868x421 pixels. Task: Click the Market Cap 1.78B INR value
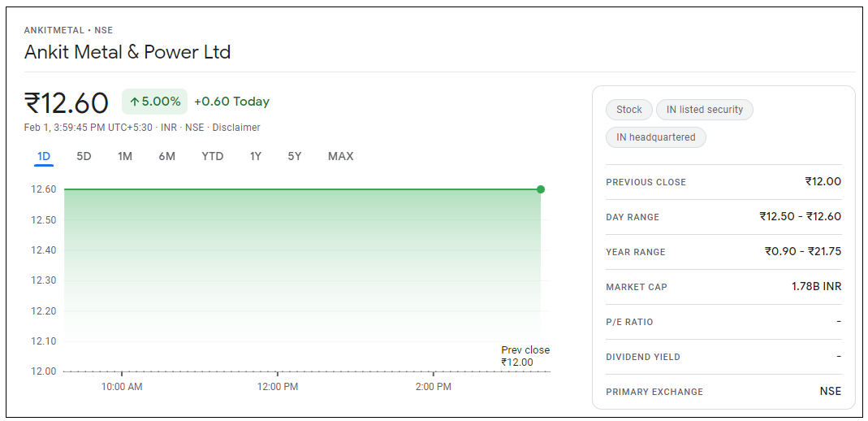tap(816, 287)
